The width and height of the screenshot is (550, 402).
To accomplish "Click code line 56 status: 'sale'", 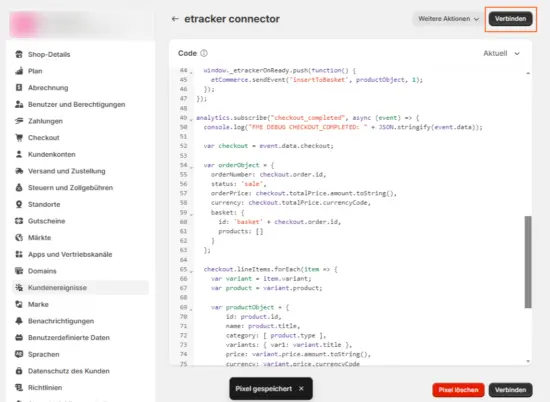I will click(239, 184).
